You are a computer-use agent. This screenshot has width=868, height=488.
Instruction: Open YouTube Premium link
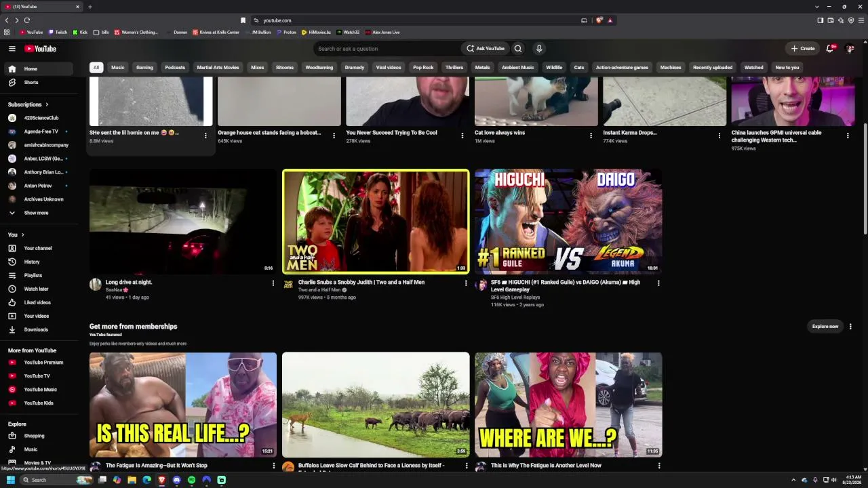40,363
